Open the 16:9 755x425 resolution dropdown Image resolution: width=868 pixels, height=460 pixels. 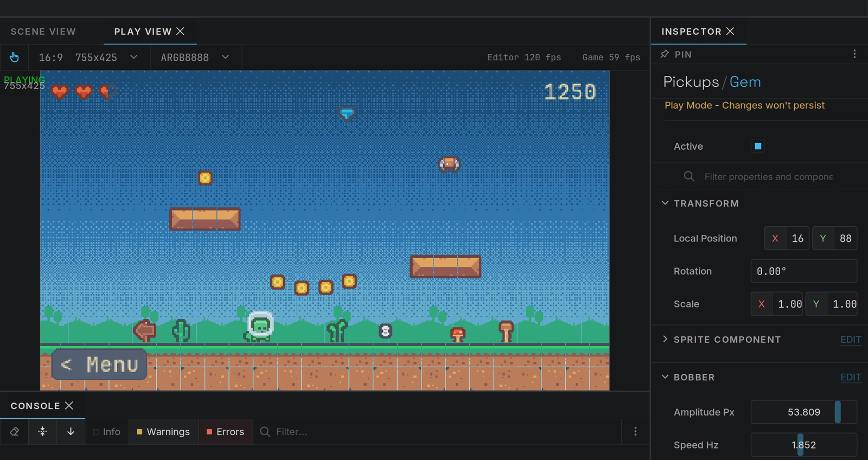pos(88,58)
